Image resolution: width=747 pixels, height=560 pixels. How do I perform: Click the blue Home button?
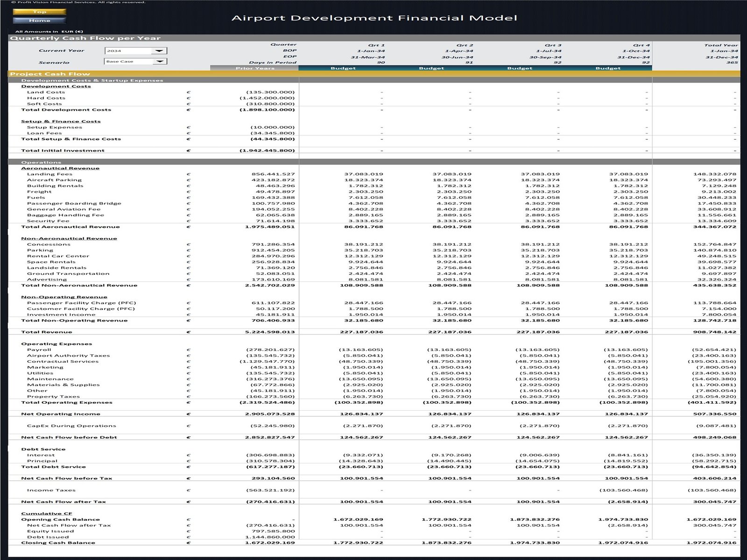coord(39,21)
